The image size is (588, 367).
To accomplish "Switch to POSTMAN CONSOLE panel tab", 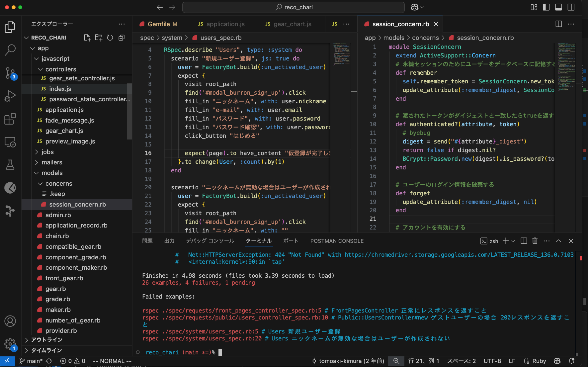I will pyautogui.click(x=337, y=241).
